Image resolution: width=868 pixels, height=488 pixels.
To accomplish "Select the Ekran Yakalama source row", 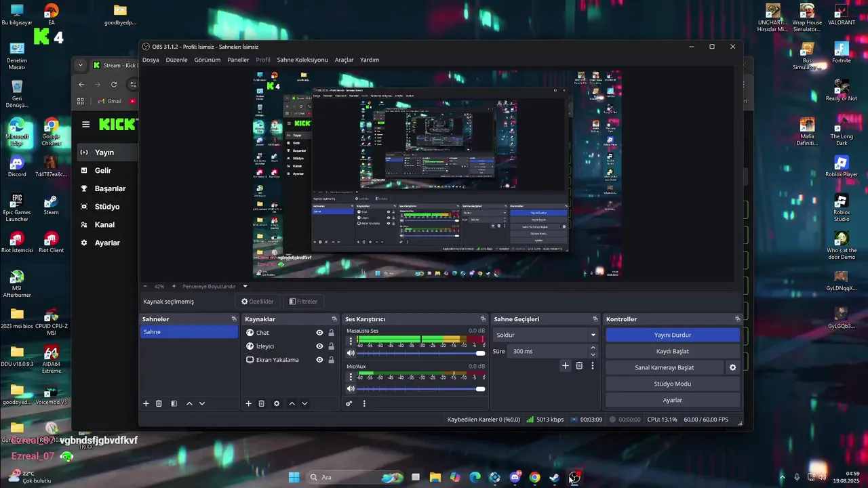I will tap(291, 360).
